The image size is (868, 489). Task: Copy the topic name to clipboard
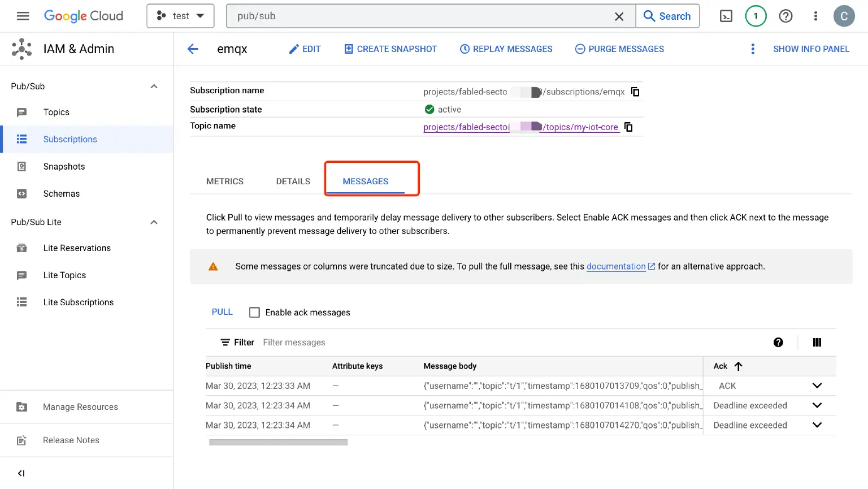tap(628, 127)
